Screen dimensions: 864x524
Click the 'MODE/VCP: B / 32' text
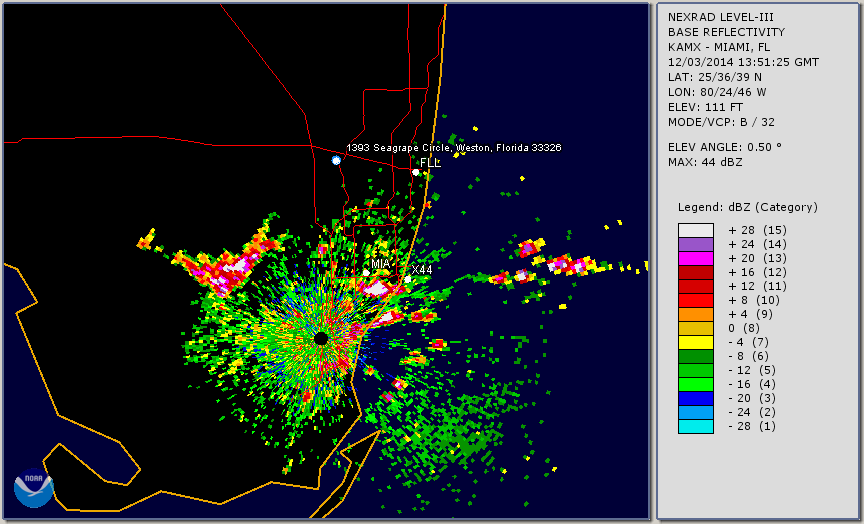point(721,122)
